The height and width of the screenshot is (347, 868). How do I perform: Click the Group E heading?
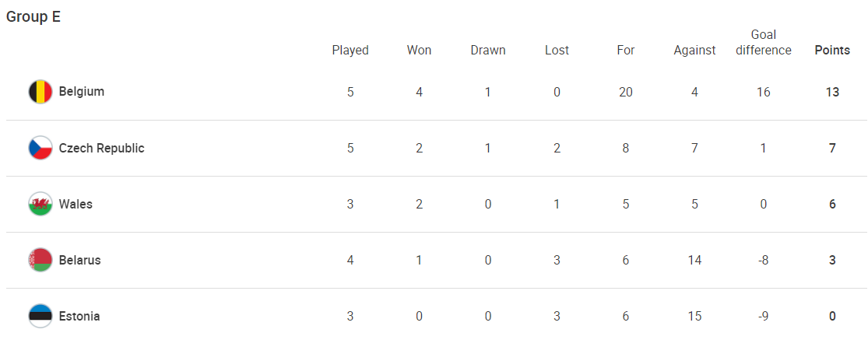[x=33, y=17]
